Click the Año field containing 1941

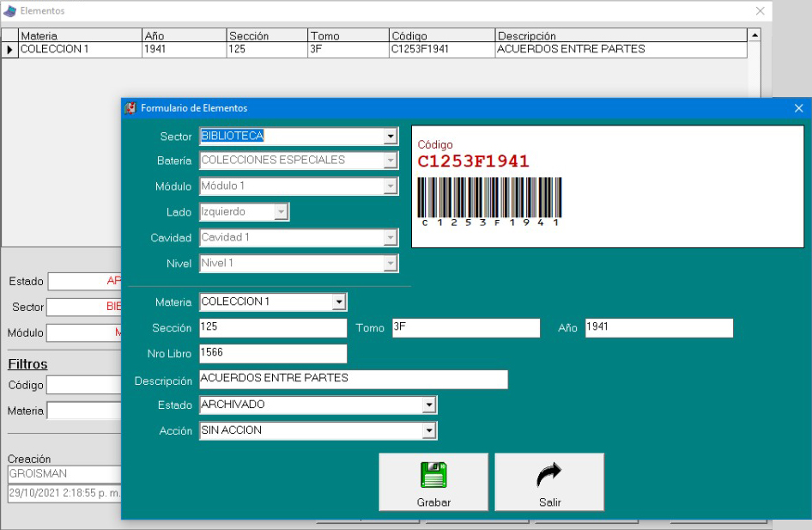pyautogui.click(x=659, y=328)
